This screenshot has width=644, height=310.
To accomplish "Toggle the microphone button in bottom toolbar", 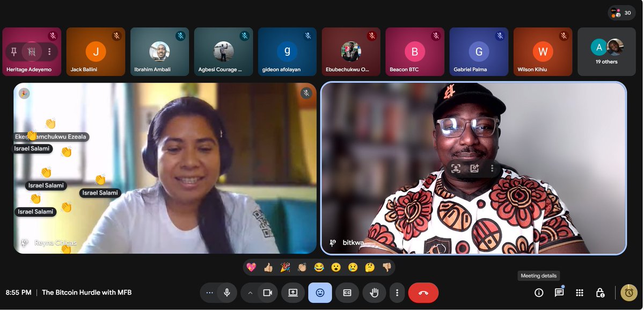I will (227, 293).
